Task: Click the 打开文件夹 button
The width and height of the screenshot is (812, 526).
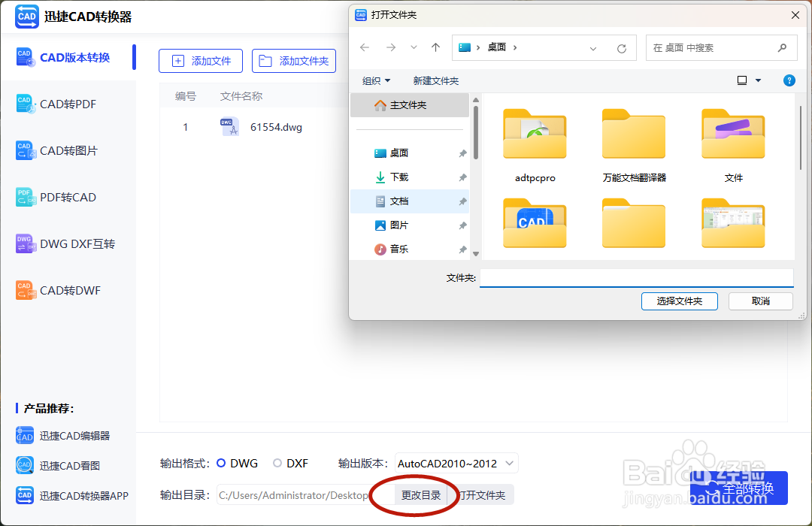Action: (x=482, y=495)
